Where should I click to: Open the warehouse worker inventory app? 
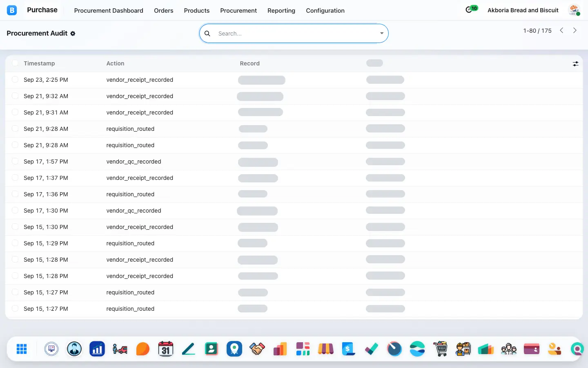coord(463,349)
